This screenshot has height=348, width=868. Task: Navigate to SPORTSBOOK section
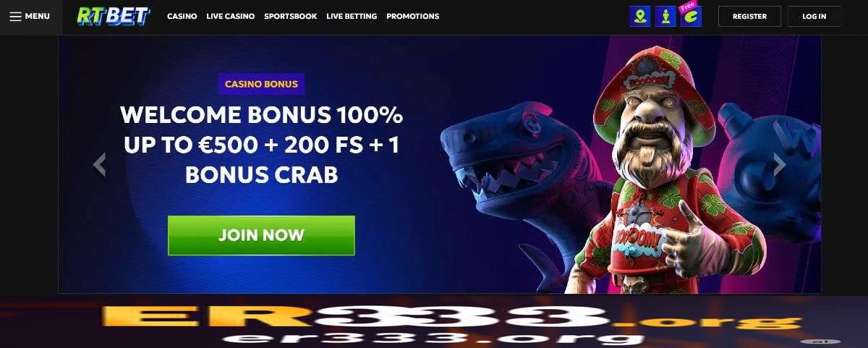pyautogui.click(x=290, y=16)
